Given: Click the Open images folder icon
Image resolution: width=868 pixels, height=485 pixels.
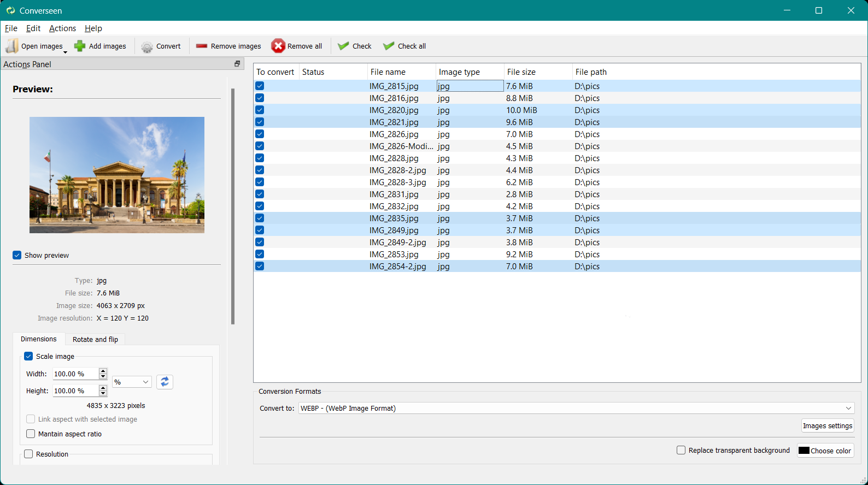Looking at the screenshot, I should click(x=12, y=46).
